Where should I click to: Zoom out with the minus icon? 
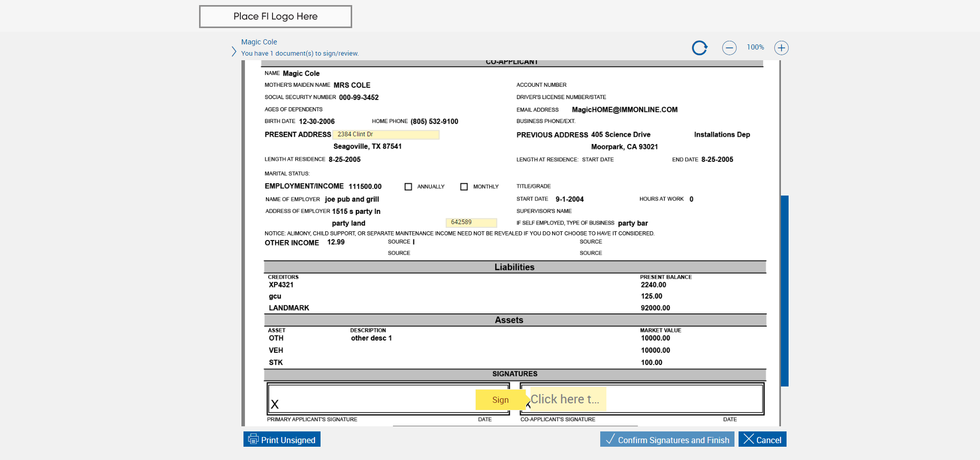tap(729, 48)
